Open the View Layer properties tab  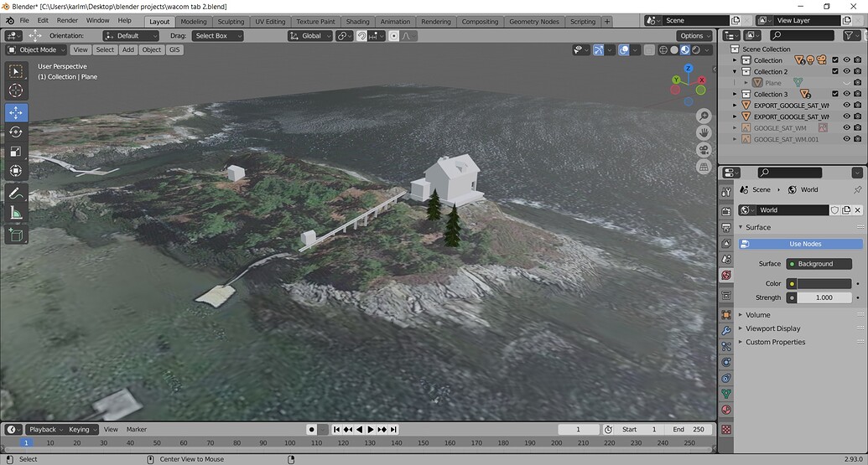coord(726,243)
